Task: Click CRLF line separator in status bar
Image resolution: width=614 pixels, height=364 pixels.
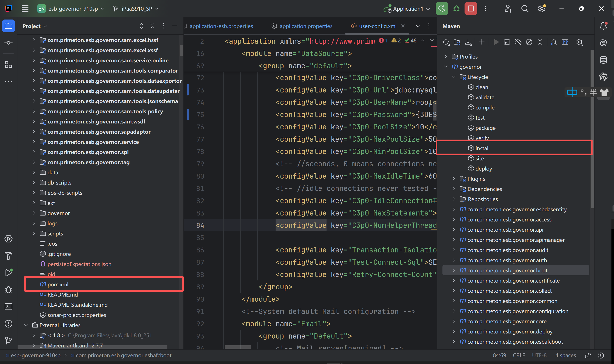Action: click(x=518, y=356)
